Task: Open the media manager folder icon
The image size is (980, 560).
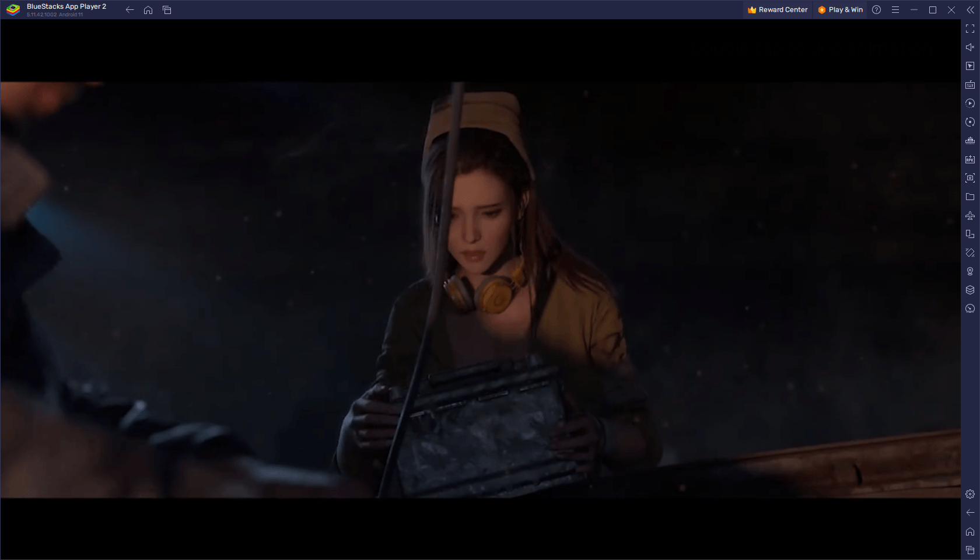Action: click(970, 197)
